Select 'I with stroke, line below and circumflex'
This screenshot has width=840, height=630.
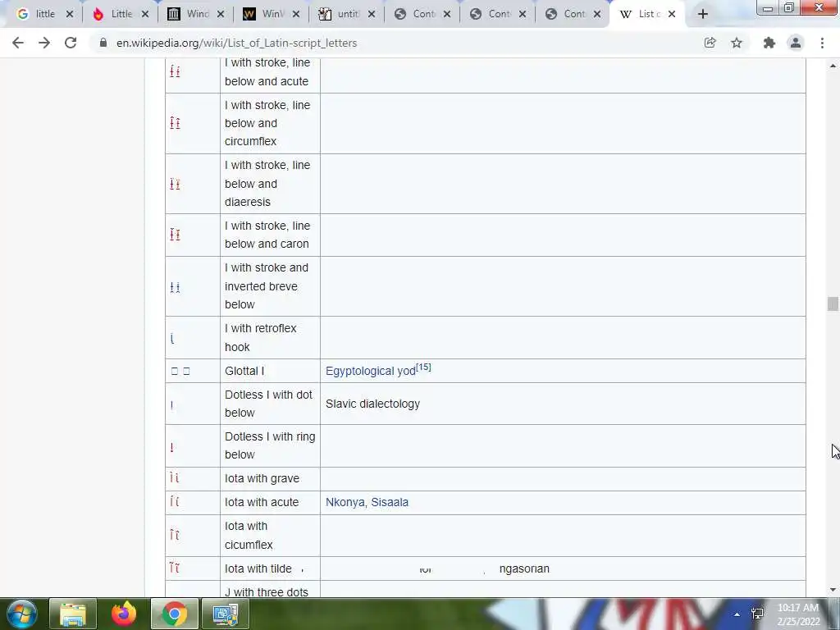(267, 123)
